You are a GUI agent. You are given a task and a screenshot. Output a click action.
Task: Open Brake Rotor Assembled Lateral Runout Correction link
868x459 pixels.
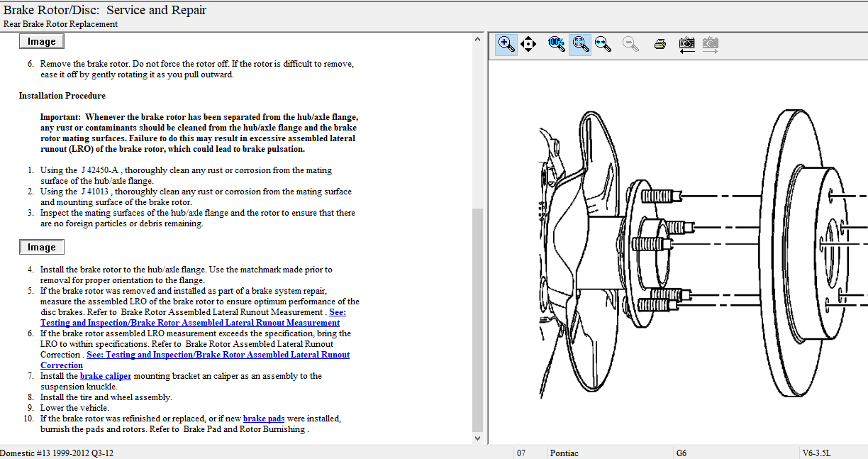[x=218, y=355]
